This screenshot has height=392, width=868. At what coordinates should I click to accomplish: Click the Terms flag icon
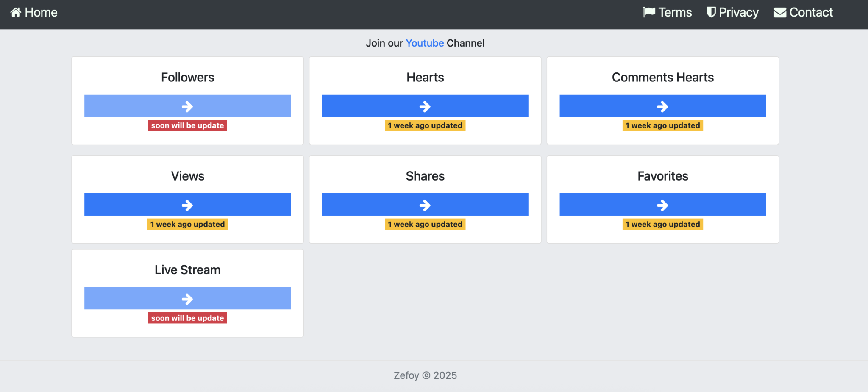pyautogui.click(x=649, y=12)
